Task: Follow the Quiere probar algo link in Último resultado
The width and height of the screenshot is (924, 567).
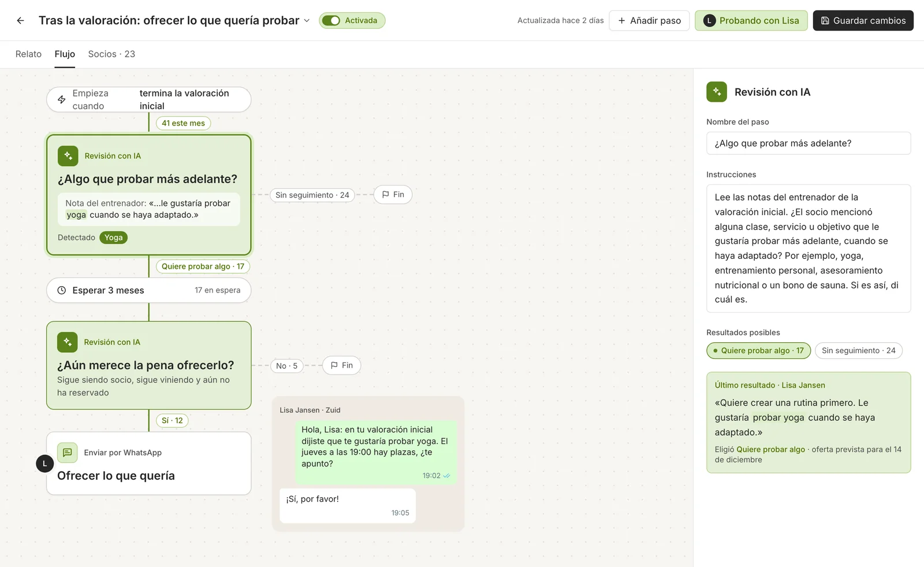Action: pyautogui.click(x=770, y=449)
